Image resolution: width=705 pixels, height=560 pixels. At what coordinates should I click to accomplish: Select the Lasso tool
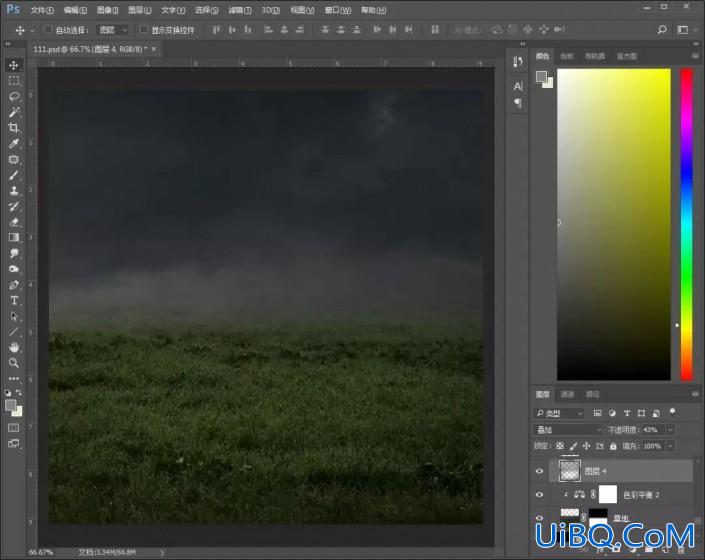tap(14, 97)
